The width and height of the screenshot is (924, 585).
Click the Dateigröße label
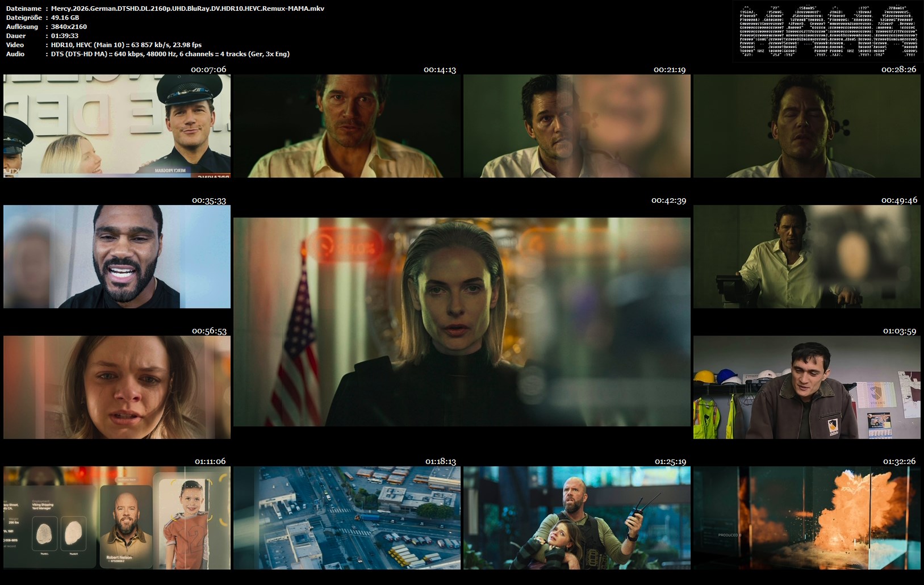coord(24,18)
